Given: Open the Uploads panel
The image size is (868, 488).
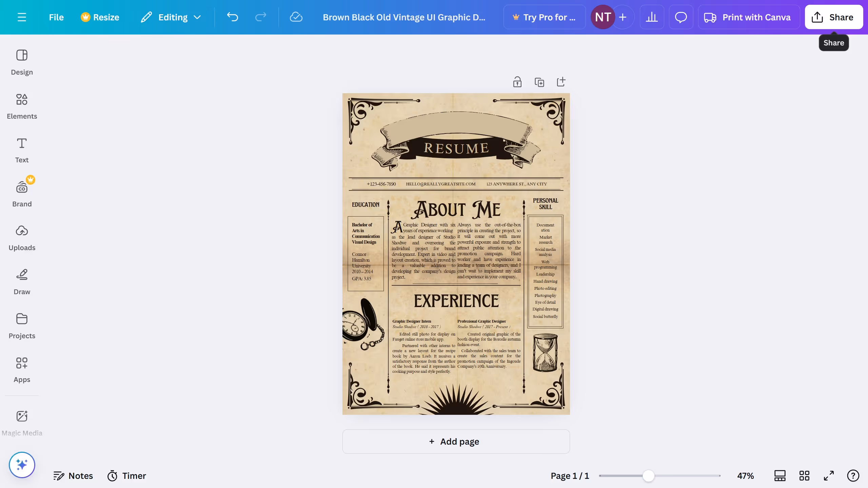Looking at the screenshot, I should [22, 237].
